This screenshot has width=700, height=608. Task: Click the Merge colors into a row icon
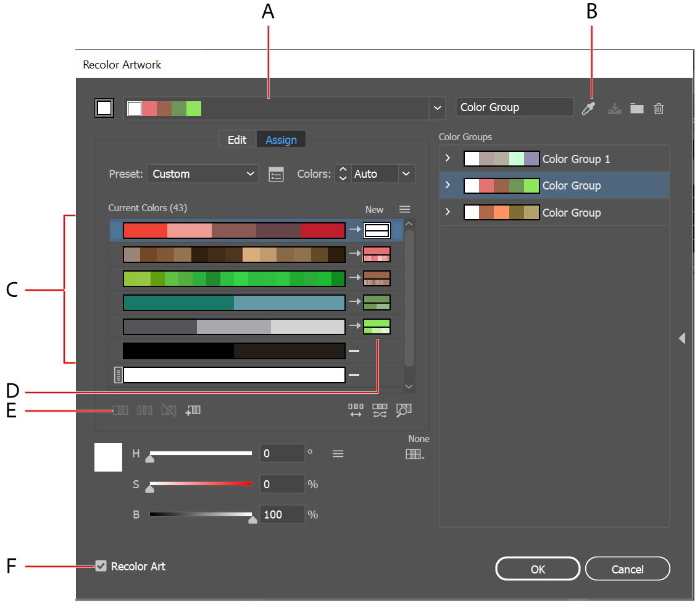(120, 409)
